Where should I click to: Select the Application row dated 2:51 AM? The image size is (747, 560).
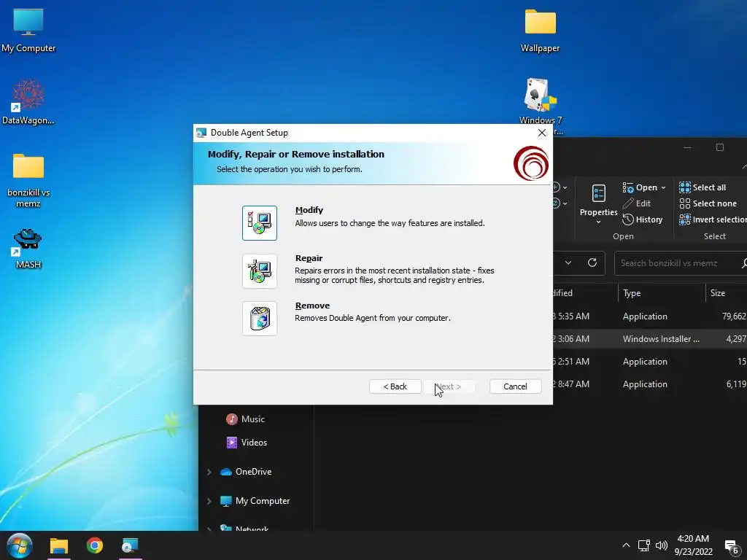click(x=650, y=362)
